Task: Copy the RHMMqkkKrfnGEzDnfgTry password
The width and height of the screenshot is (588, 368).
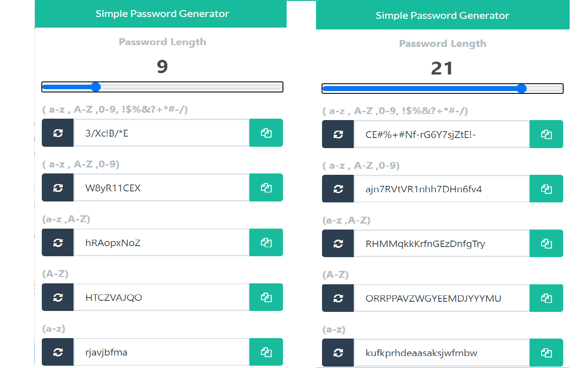Action: click(x=546, y=244)
